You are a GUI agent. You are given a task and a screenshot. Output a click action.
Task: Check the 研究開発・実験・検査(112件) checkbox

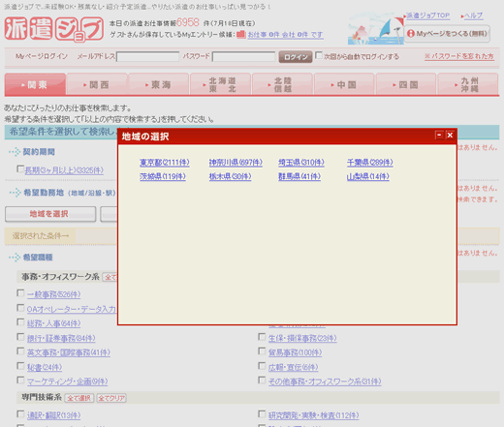point(262,413)
